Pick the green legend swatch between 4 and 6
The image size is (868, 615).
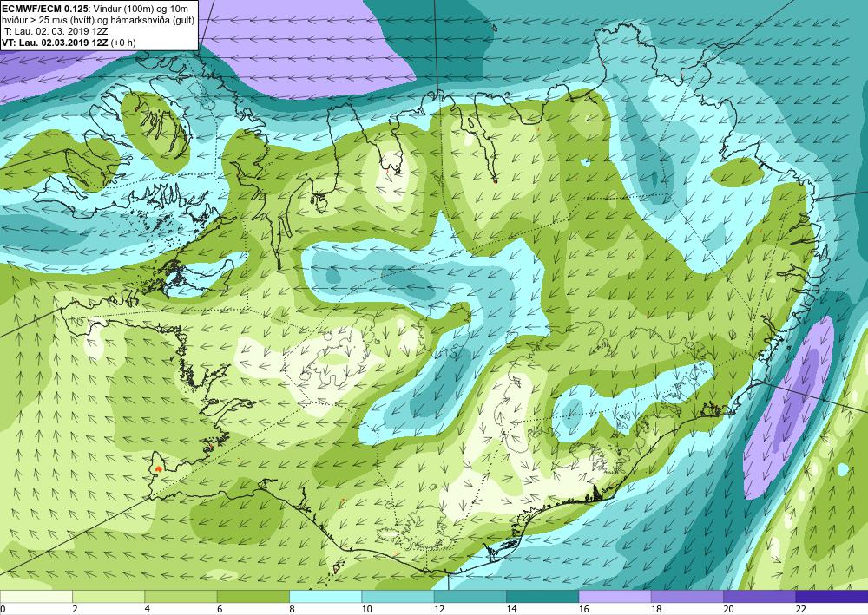pos(181,596)
